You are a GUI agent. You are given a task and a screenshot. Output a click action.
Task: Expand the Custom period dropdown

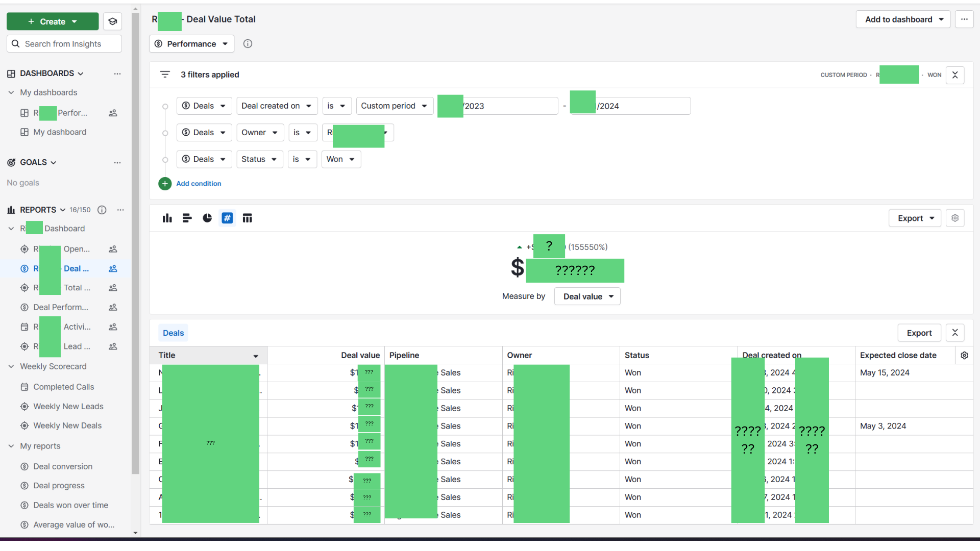[395, 106]
